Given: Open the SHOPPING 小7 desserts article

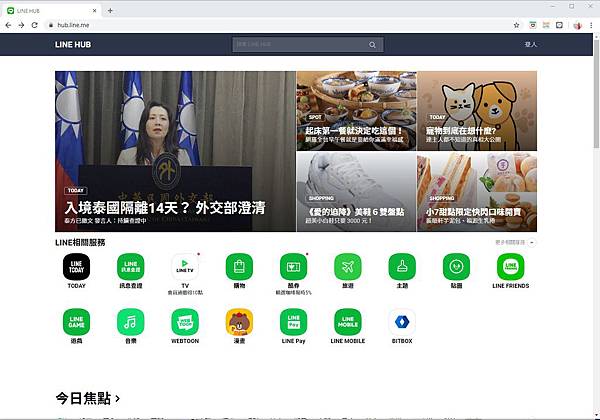Looking at the screenshot, I should (x=477, y=192).
